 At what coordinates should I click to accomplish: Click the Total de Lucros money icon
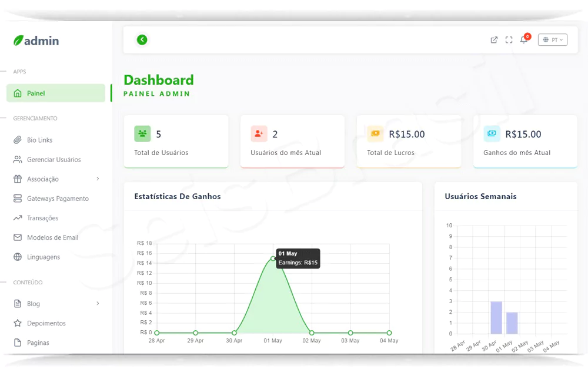tap(375, 134)
